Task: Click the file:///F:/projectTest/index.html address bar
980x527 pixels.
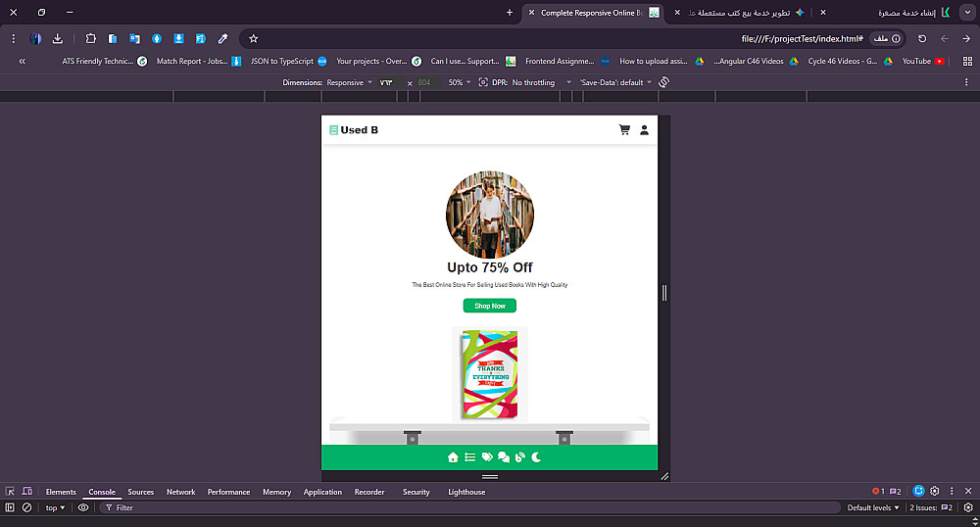Action: coord(802,39)
